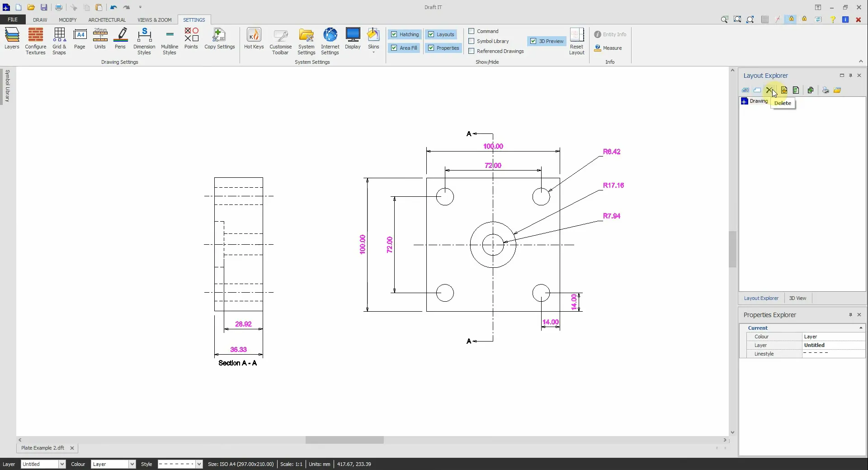Open the Reset Layout tool
Screen dimensions: 868x470
[577, 40]
